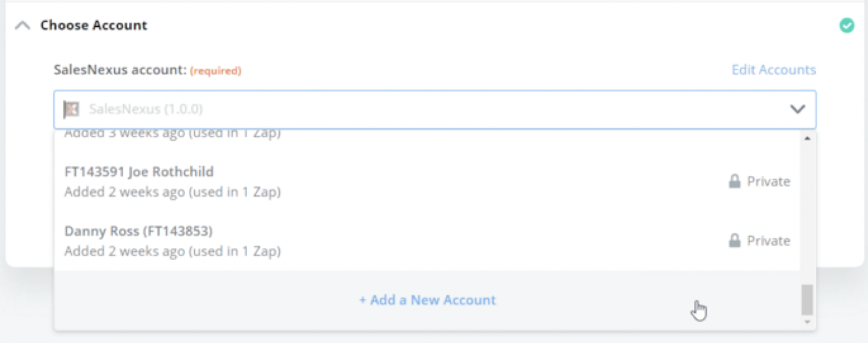Click the SalesNexus (1.0.0) account field text
The height and width of the screenshot is (347, 868).
click(x=146, y=110)
